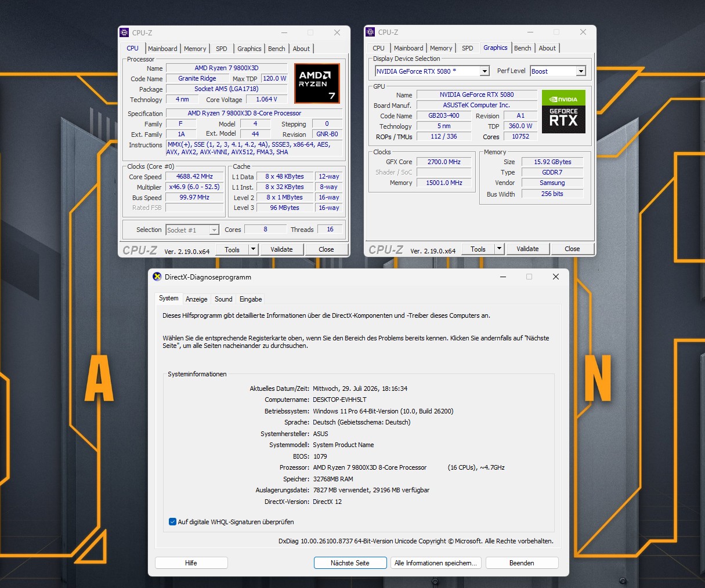The height and width of the screenshot is (588, 705).
Task: Expand the Tools arrow in the right CPU-Z window
Action: pos(499,249)
